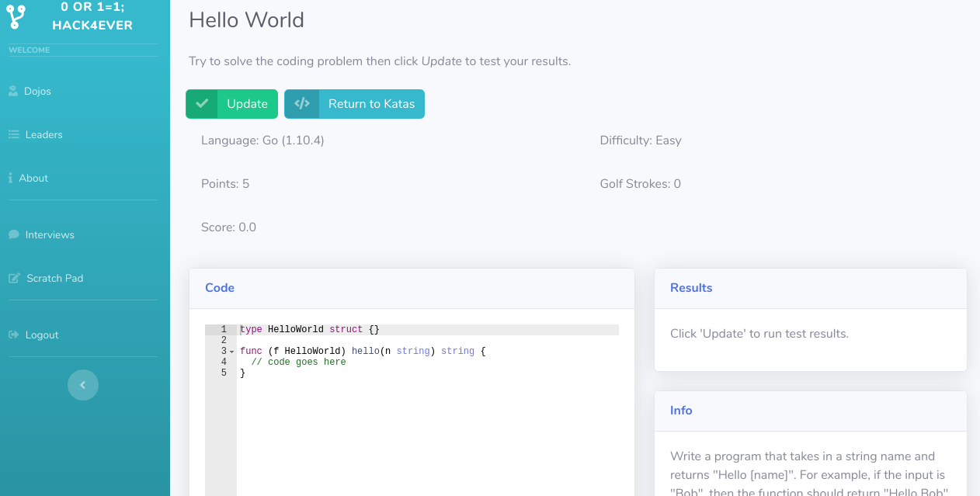Click the 0 OR 1=1; HACK4EVER brand link
This screenshot has height=496, width=980.
click(92, 16)
